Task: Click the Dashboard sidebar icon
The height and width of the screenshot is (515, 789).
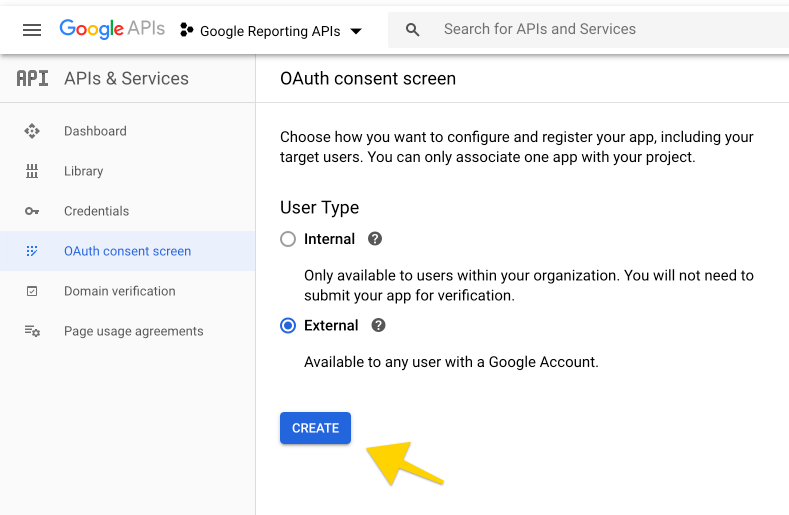Action: [32, 131]
